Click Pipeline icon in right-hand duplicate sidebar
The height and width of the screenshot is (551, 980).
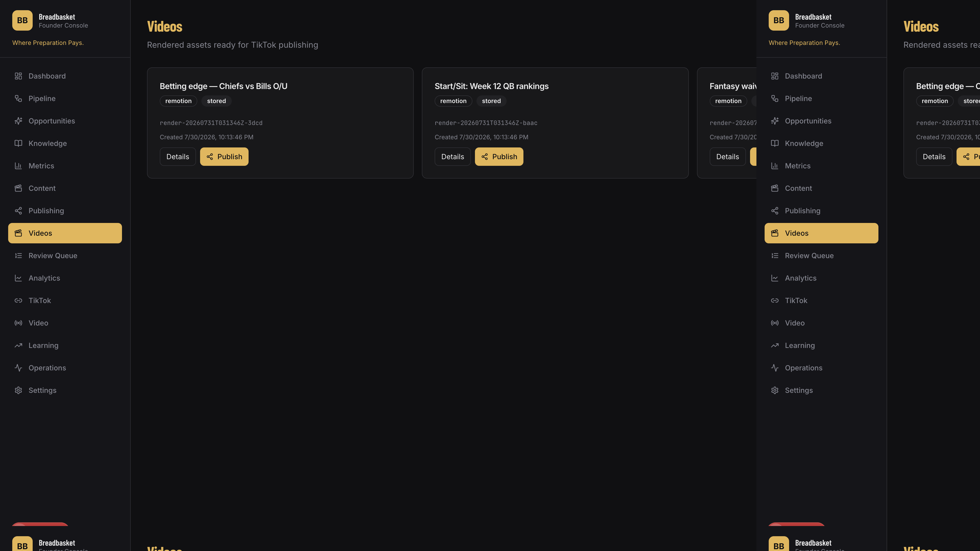click(775, 98)
